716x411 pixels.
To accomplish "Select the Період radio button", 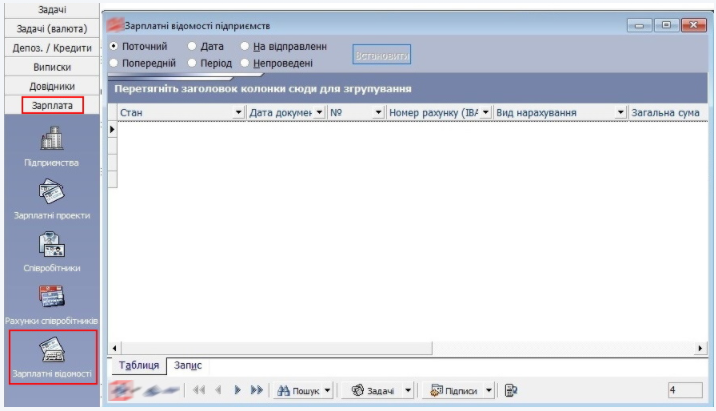I will pyautogui.click(x=192, y=63).
